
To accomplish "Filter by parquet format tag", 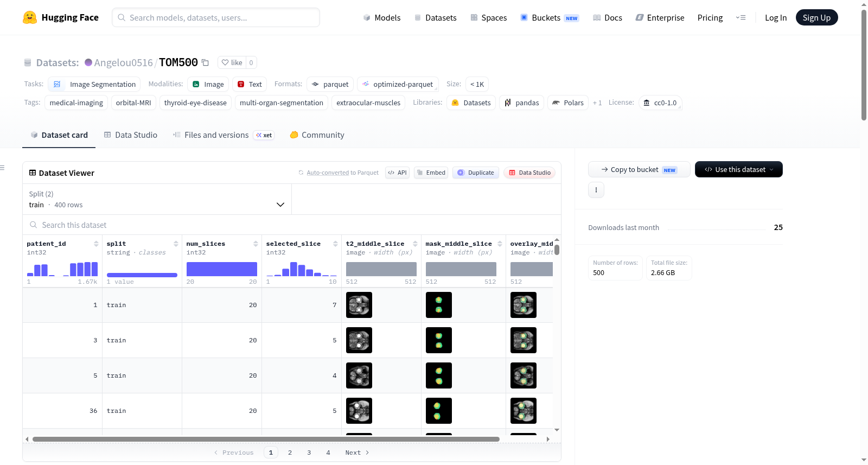I will click(330, 84).
